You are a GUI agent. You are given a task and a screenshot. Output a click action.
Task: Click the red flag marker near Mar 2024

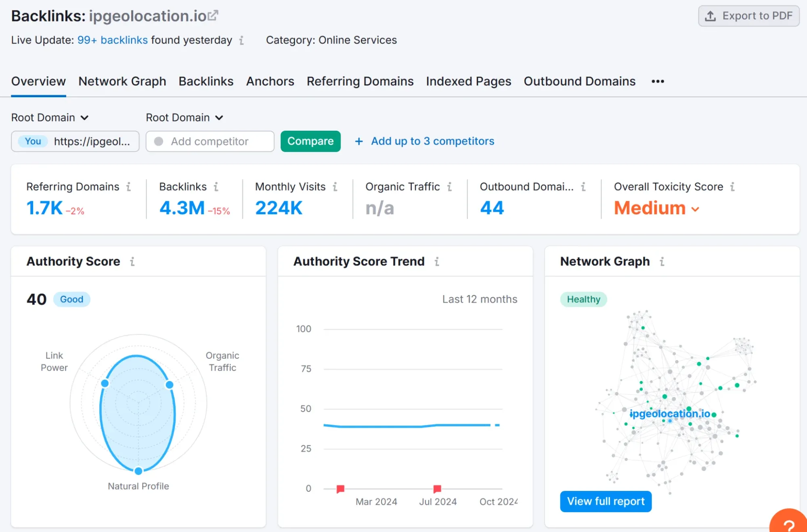coord(340,489)
